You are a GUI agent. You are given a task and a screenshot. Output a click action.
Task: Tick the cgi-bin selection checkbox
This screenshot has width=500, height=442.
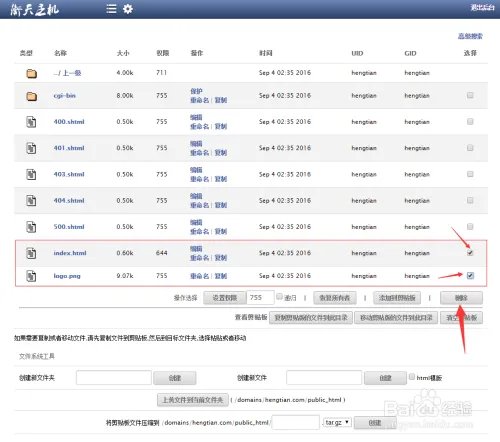click(x=470, y=95)
